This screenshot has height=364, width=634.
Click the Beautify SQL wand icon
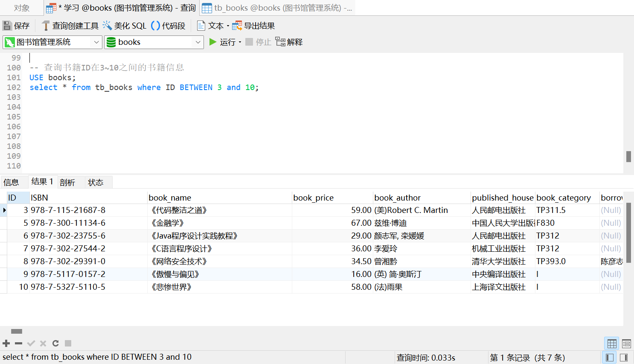tap(107, 26)
